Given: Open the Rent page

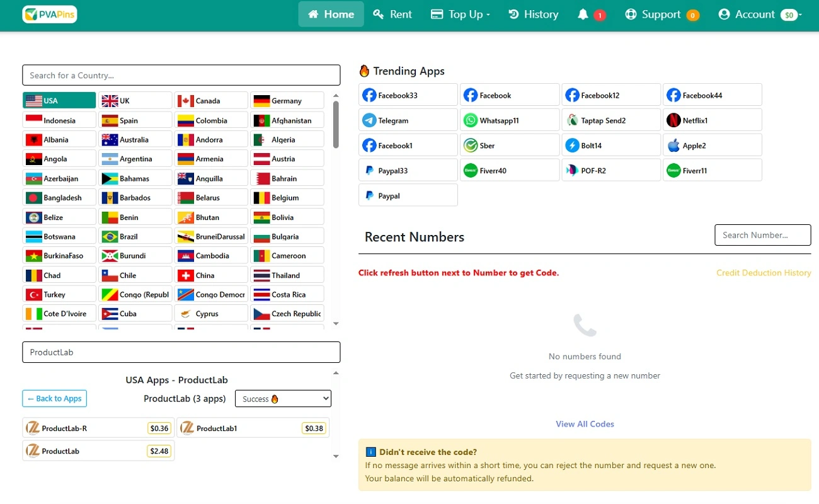Looking at the screenshot, I should click(392, 14).
